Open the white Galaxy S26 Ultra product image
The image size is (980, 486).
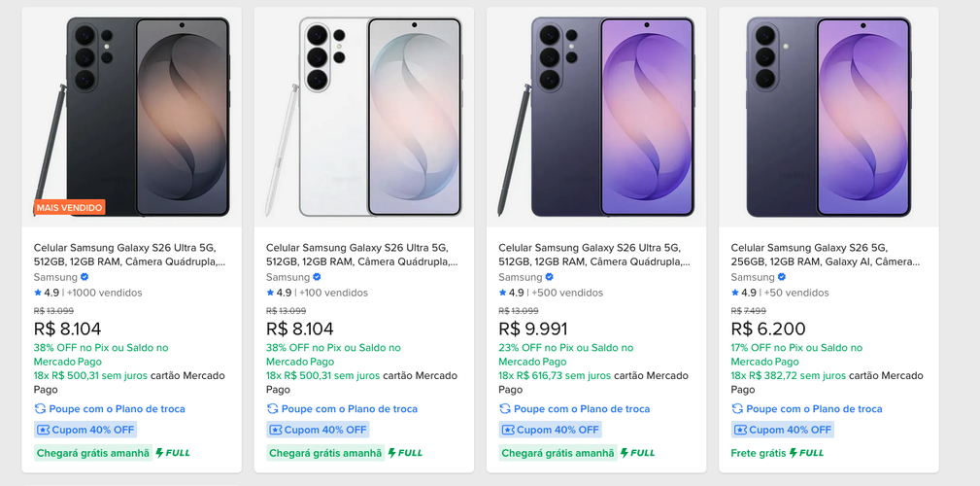[x=364, y=117]
